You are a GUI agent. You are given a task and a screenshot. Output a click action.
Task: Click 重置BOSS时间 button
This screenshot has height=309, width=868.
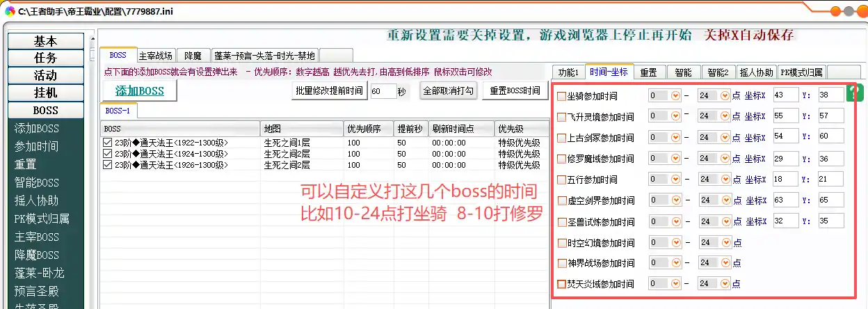pyautogui.click(x=515, y=90)
